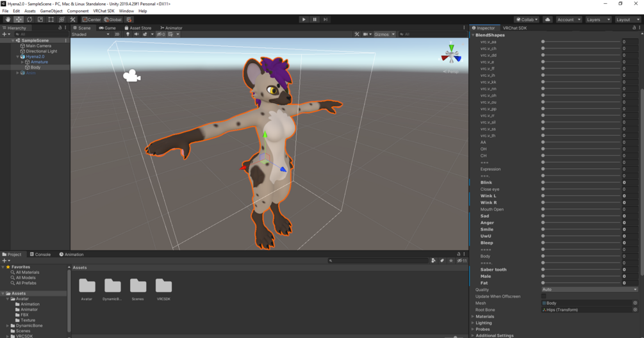Screen dimensions: 644x338
Task: Open the Account dropdown
Action: coord(568,19)
